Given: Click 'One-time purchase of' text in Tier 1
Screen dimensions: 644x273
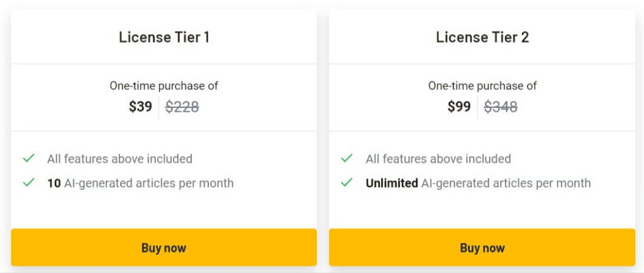Looking at the screenshot, I should (x=164, y=86).
